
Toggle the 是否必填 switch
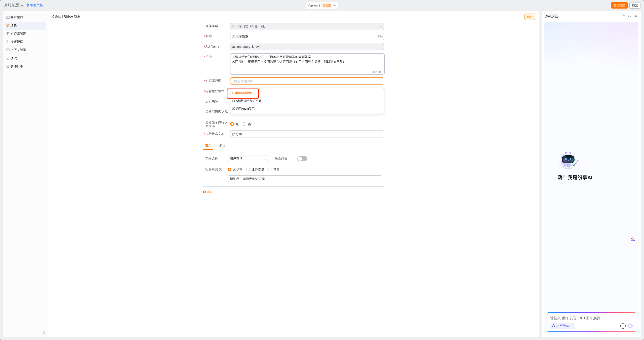(302, 159)
